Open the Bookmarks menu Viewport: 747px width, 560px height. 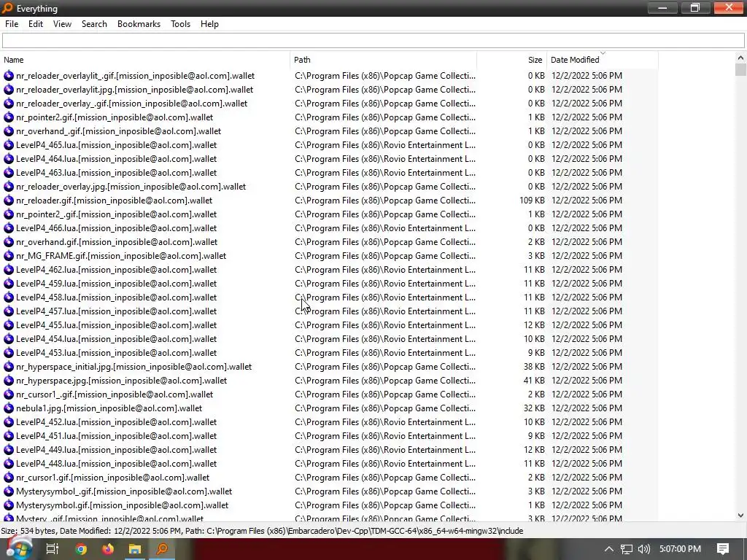click(139, 24)
